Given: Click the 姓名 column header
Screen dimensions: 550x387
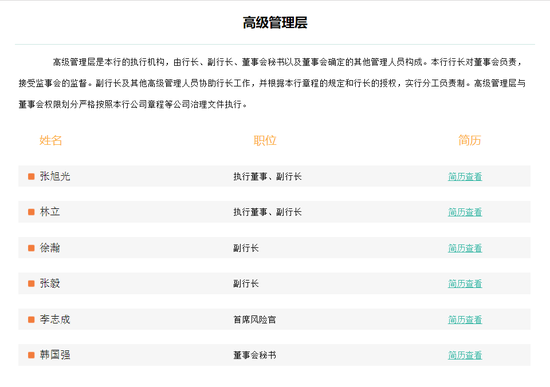Looking at the screenshot, I should tap(51, 140).
